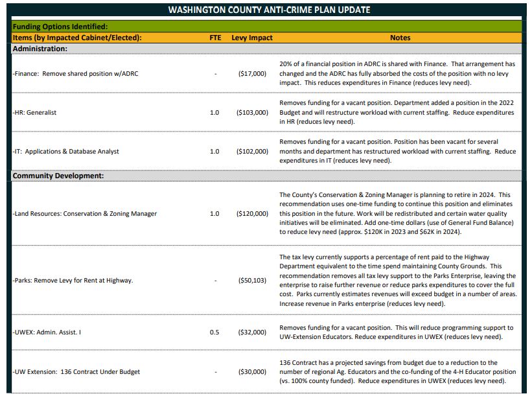Select the IT note about position vacant several months
Screen dimensions: 532x396
pos(398,151)
